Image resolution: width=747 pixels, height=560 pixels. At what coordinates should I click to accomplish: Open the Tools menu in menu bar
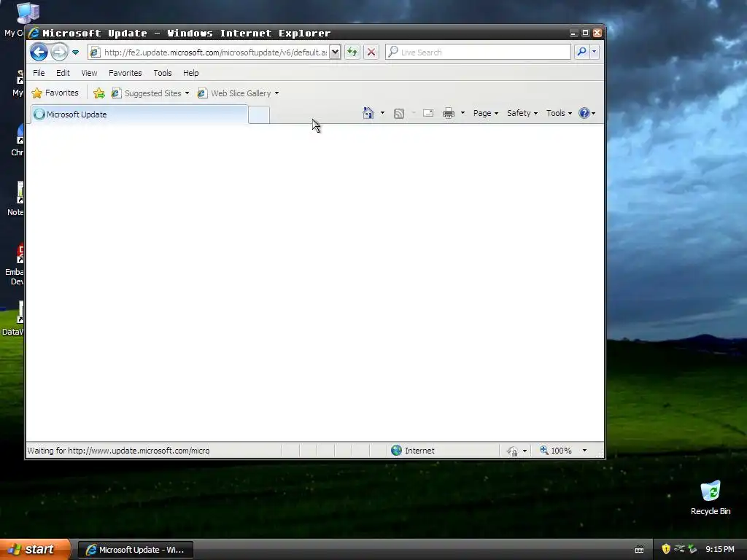[163, 73]
